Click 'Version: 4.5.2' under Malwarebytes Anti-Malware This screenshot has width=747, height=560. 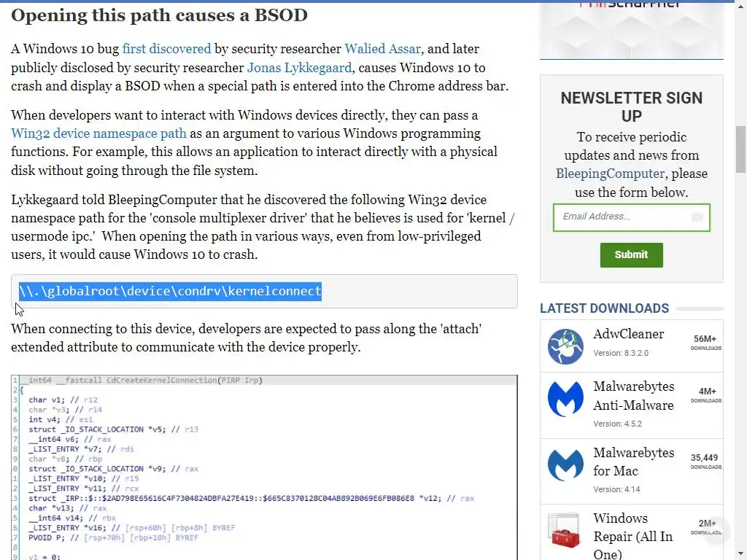click(617, 424)
